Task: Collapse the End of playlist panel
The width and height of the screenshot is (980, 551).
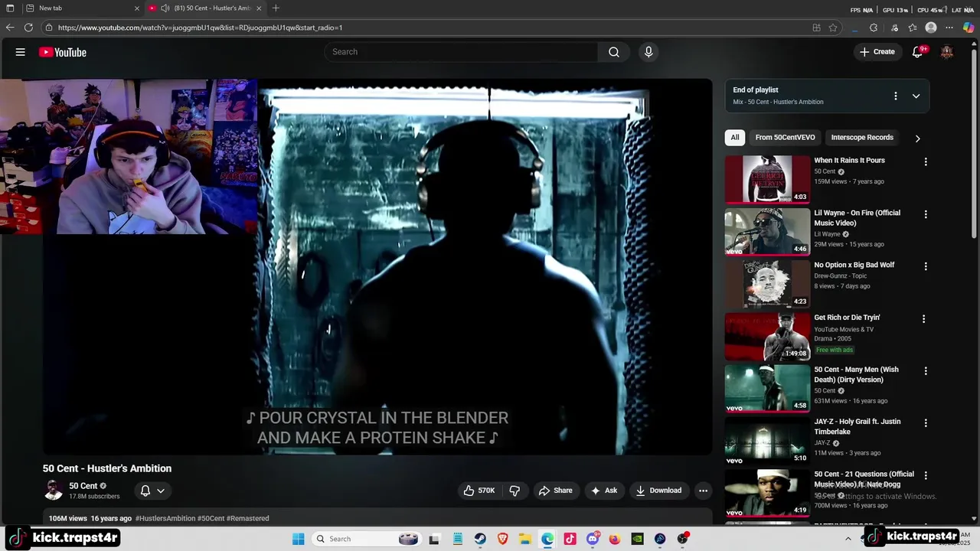Action: [916, 96]
